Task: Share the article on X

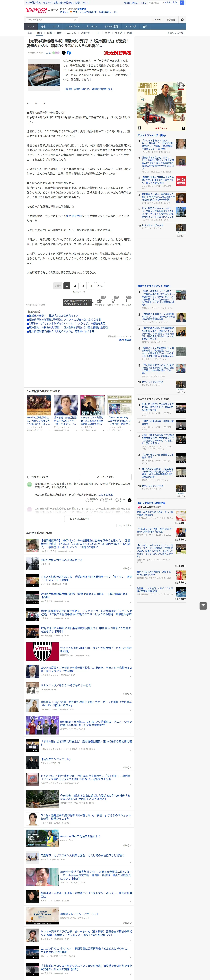Action: point(64,53)
